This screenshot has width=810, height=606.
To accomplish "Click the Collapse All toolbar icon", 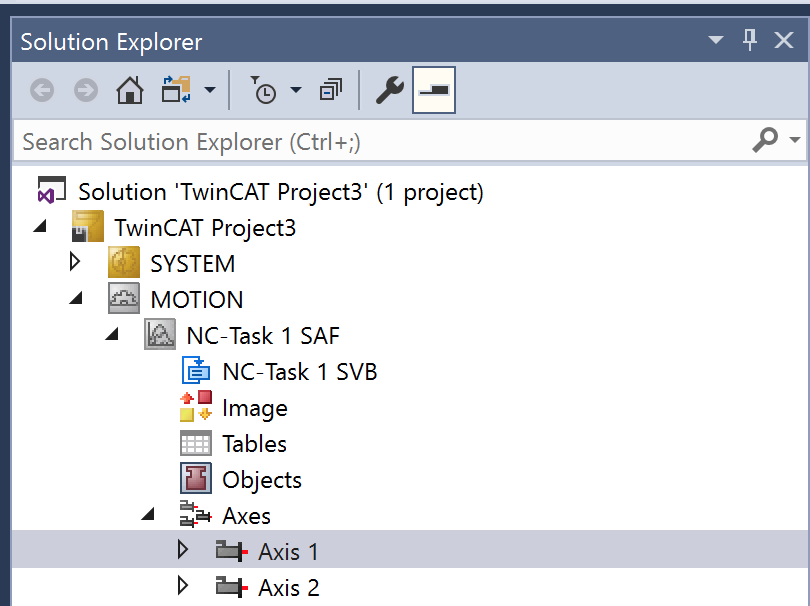I will point(331,90).
